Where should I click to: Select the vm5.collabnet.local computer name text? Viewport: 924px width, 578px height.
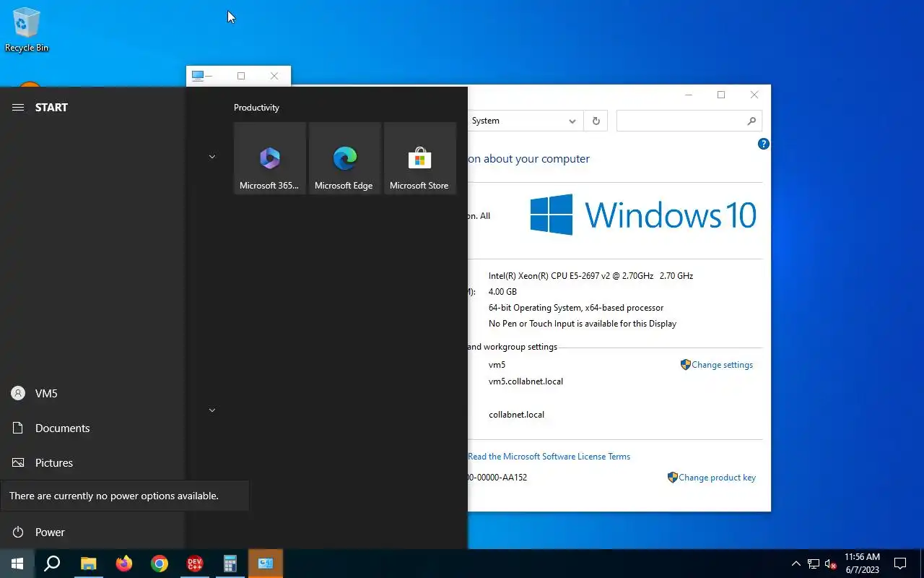click(x=526, y=381)
